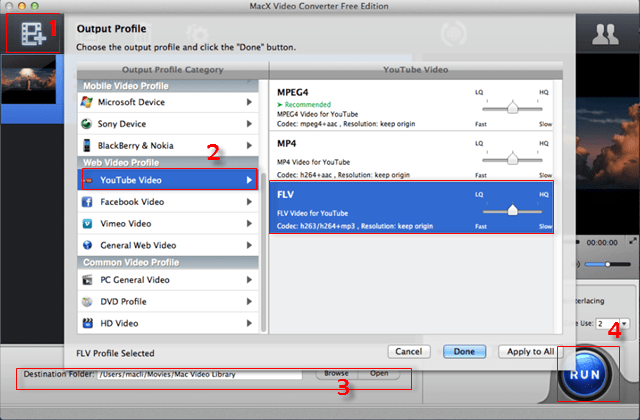Click the Web Video Profile header

click(168, 162)
